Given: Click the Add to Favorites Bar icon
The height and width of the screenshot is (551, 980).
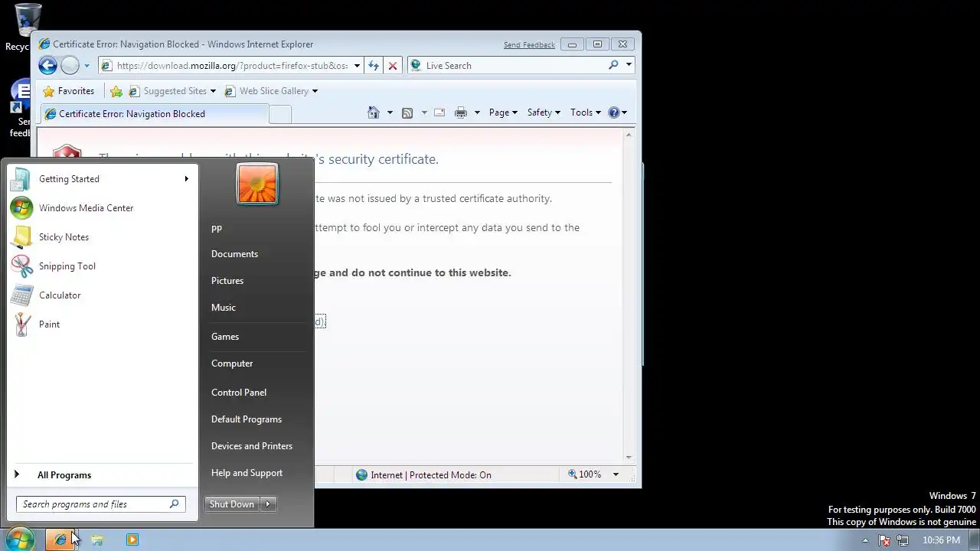Looking at the screenshot, I should coord(116,91).
